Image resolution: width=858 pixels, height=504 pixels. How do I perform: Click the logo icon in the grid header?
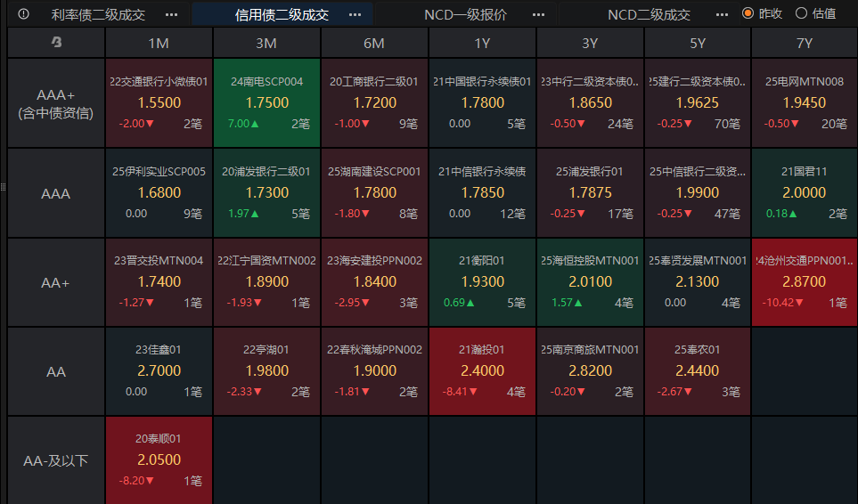click(x=56, y=42)
